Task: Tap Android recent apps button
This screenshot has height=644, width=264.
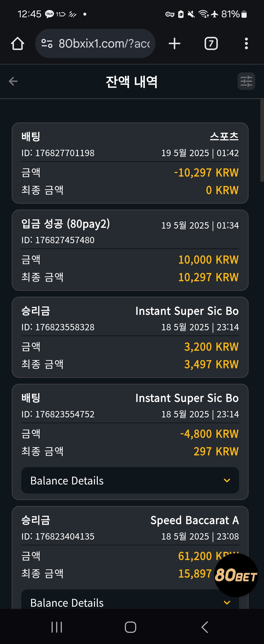Action: [57, 627]
